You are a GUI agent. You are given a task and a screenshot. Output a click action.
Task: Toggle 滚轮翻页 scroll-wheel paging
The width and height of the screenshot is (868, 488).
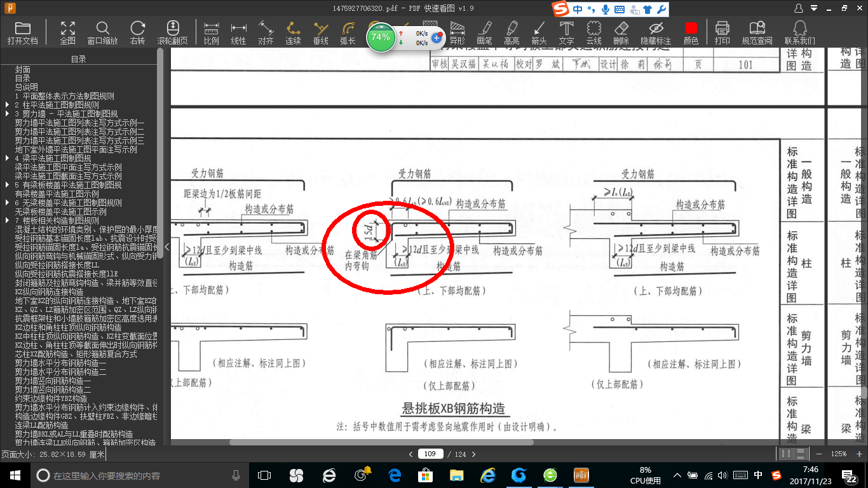click(173, 33)
